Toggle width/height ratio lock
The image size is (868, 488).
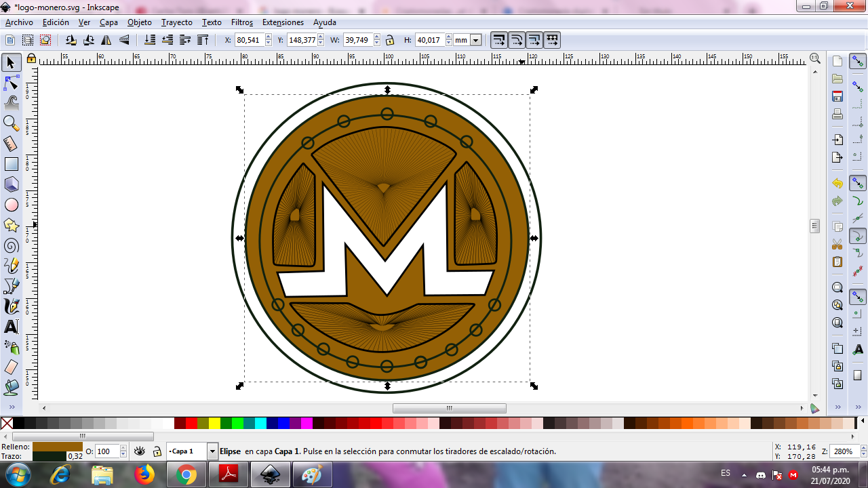point(389,40)
